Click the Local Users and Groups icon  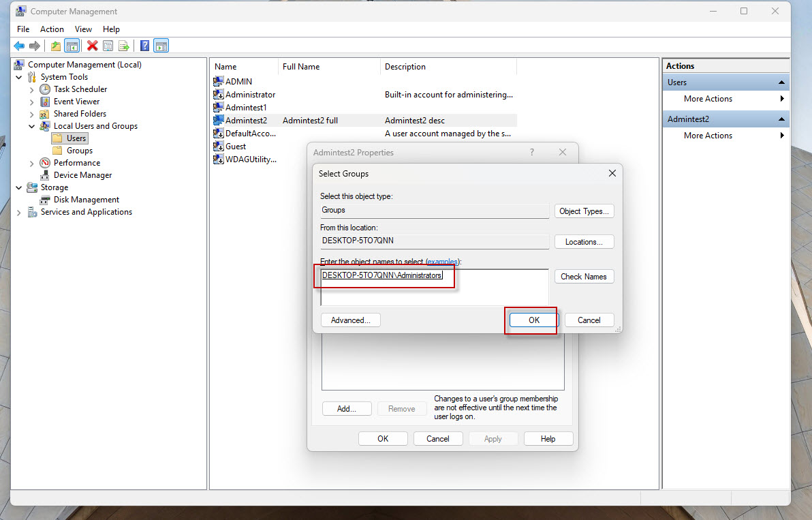[45, 126]
